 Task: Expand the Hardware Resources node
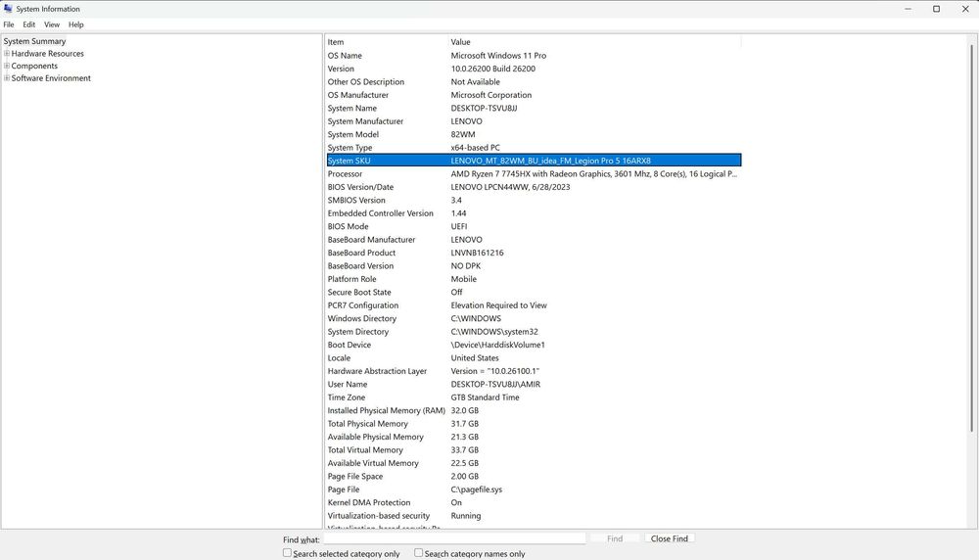pos(7,53)
